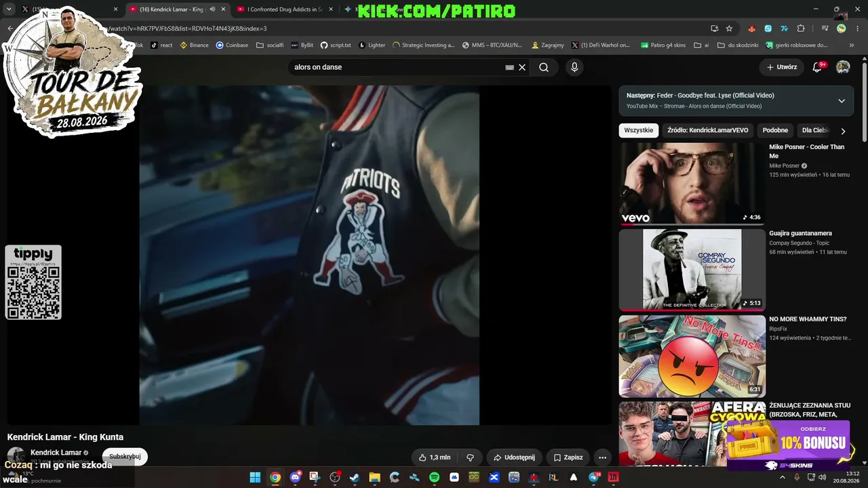Open the ai bookmark folder
Screen dimensions: 868x488
701,45
